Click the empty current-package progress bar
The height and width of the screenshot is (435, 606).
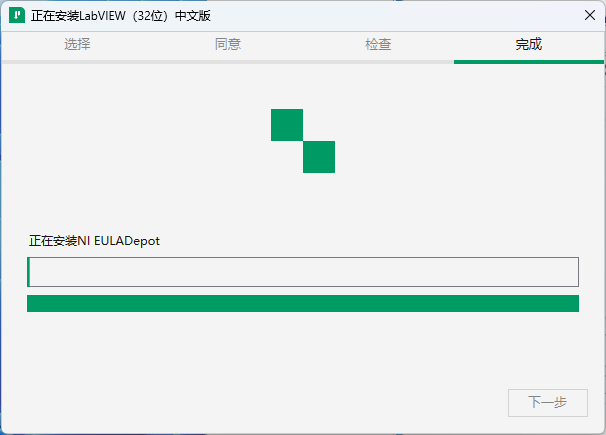(303, 272)
